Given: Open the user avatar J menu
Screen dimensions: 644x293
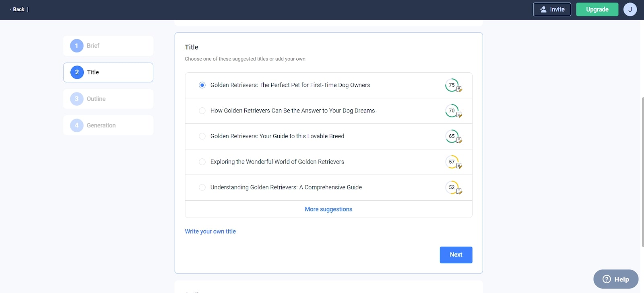Looking at the screenshot, I should click(630, 9).
